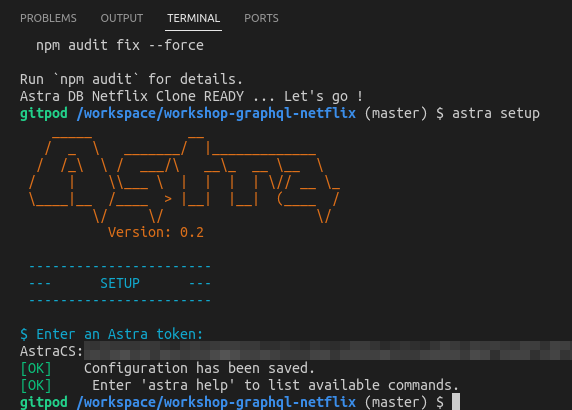Click the blurred AstraCS token value
572x410 pixels.
pyautogui.click(x=328, y=351)
